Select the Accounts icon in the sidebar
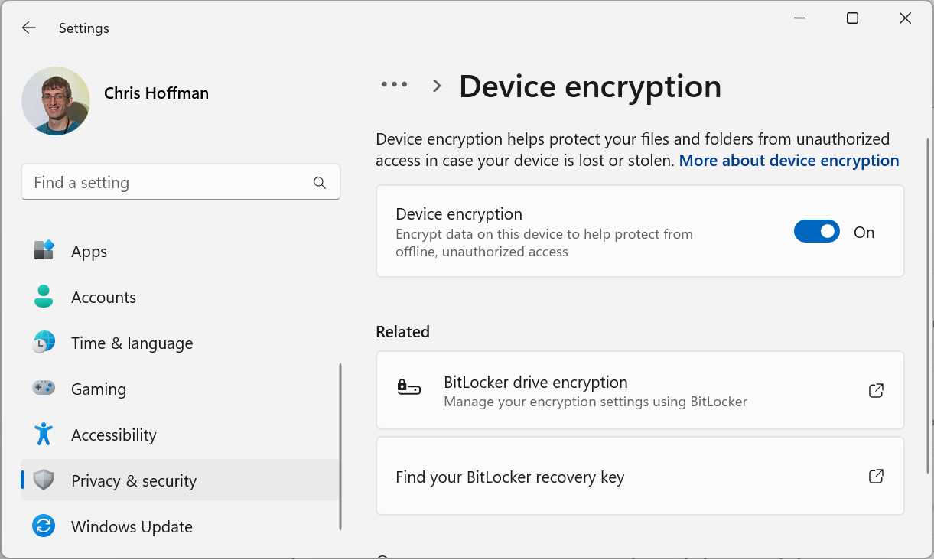 point(44,297)
